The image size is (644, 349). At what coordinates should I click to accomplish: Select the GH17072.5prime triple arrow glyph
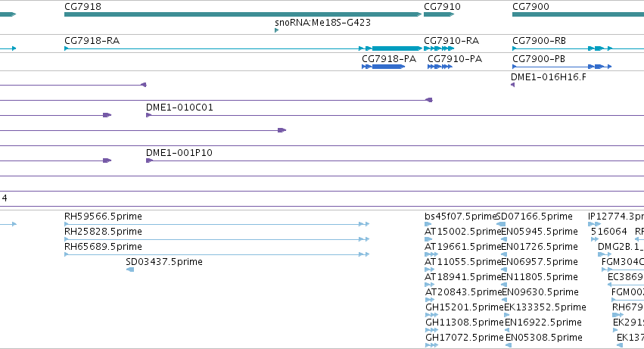[431, 345]
